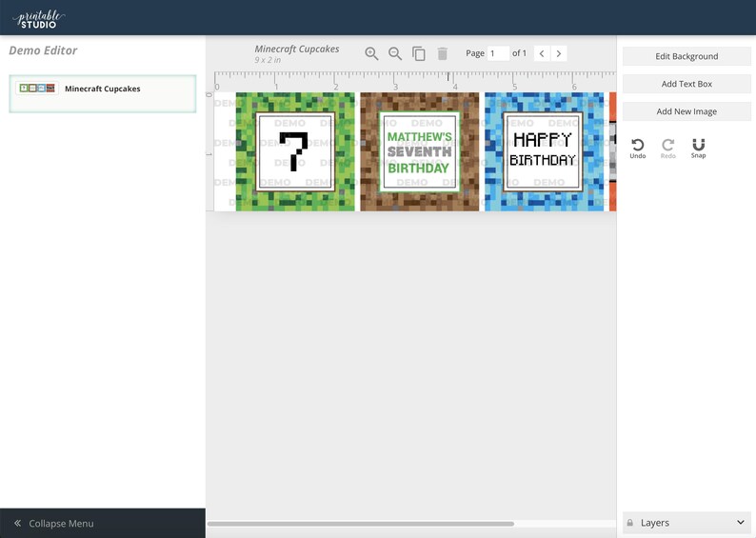This screenshot has height=538, width=756.
Task: Go to the previous page arrow
Action: 542,53
